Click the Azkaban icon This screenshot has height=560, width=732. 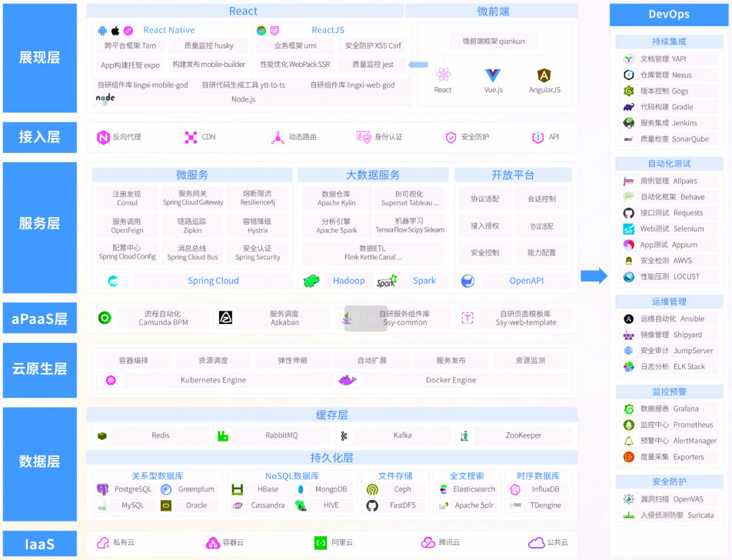pyautogui.click(x=226, y=318)
